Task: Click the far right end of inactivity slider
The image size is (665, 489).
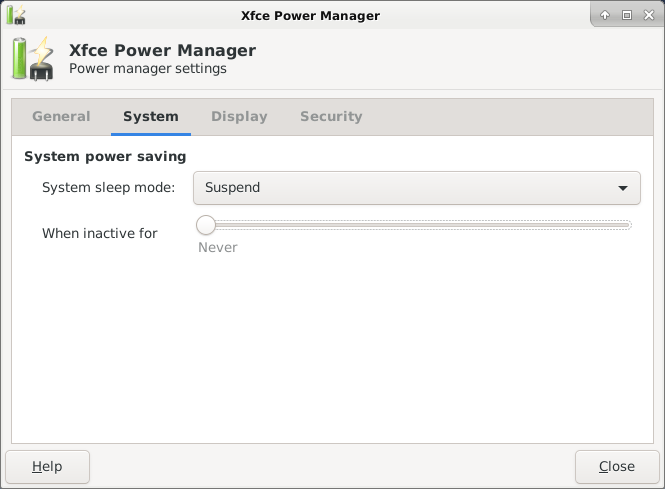Action: (629, 225)
